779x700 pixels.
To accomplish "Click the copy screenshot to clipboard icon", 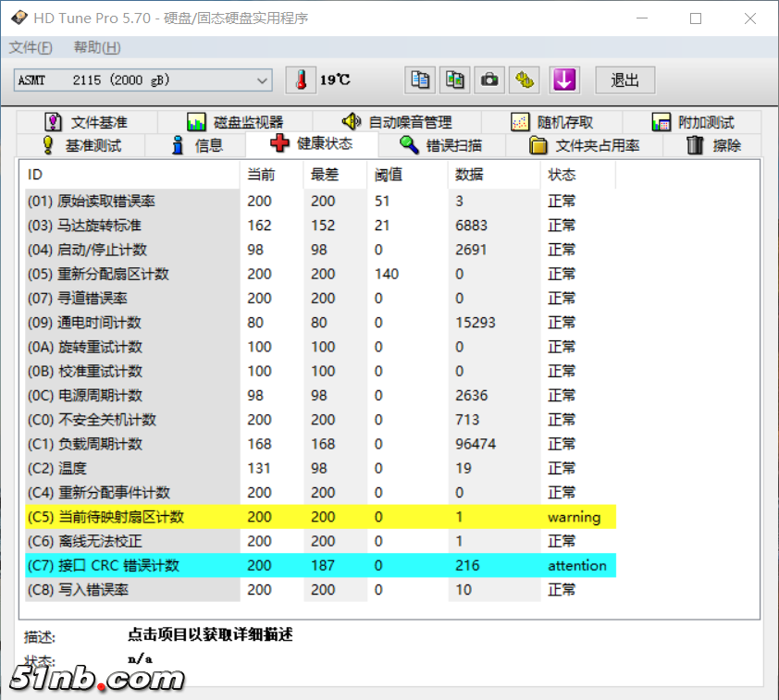I will pos(455,80).
